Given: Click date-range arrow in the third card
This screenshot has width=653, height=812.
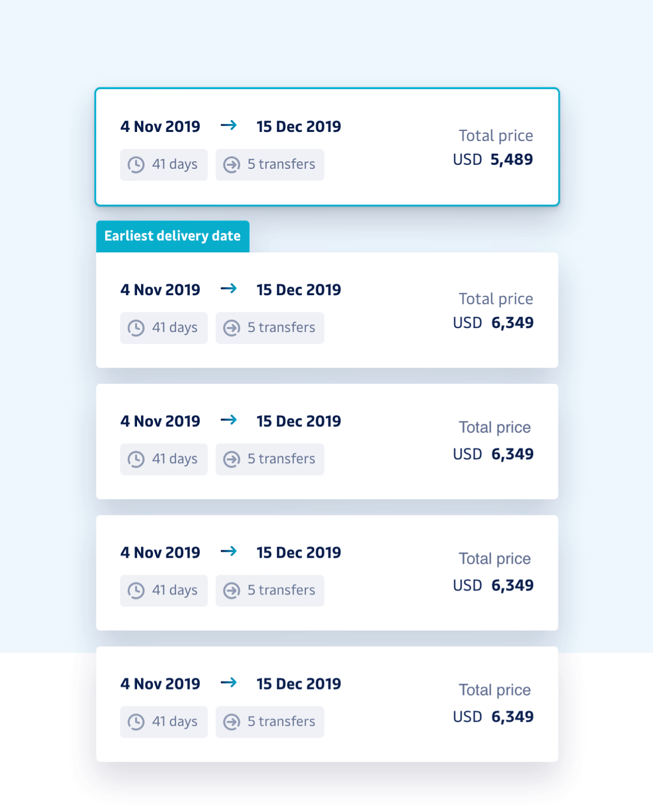Looking at the screenshot, I should [x=228, y=420].
